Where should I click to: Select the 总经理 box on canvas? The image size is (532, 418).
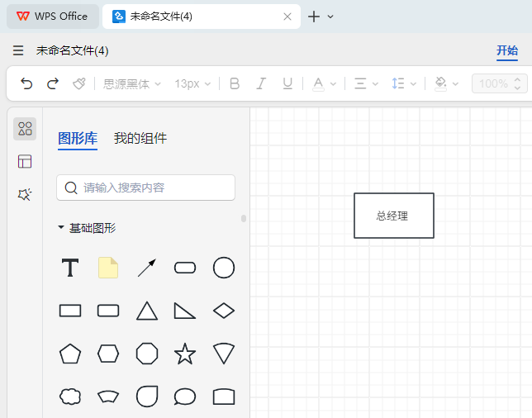pyautogui.click(x=394, y=216)
